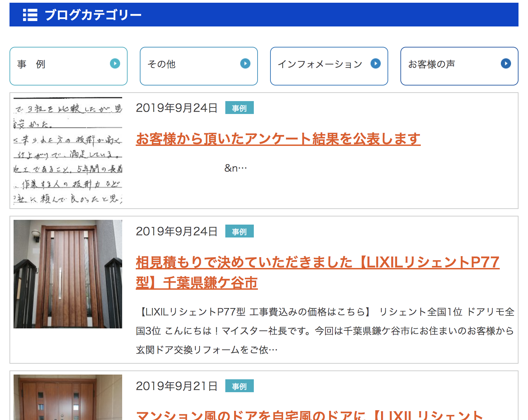Click the 事例 tag on the 9月21日 post

pyautogui.click(x=240, y=386)
